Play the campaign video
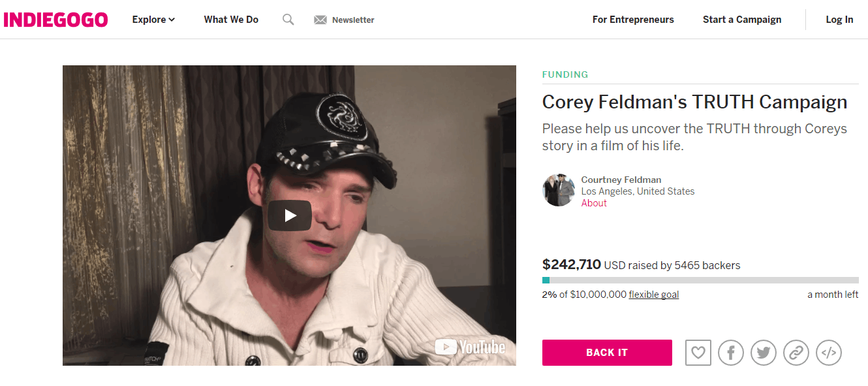The height and width of the screenshot is (386, 868). pos(289,216)
